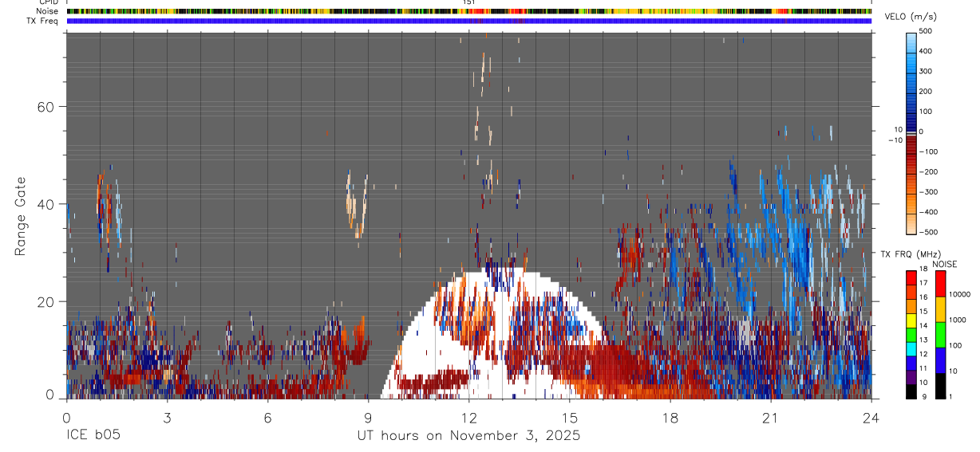Pick the black bottom swatch of the NOISE legend

coord(940,386)
